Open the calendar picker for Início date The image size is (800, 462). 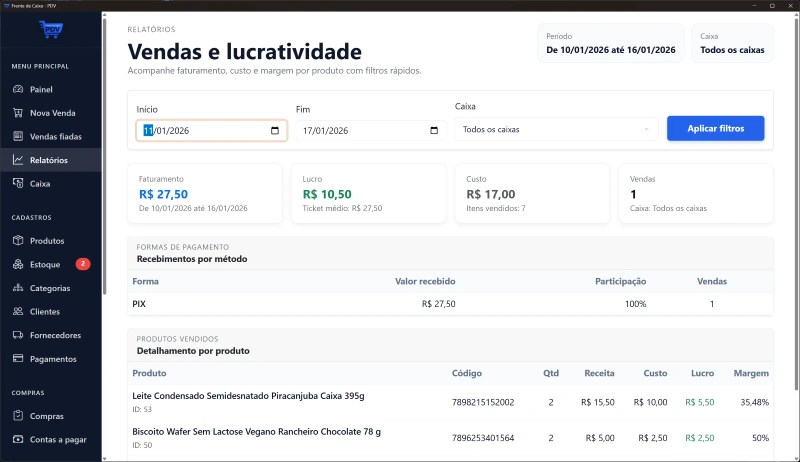[x=274, y=130]
